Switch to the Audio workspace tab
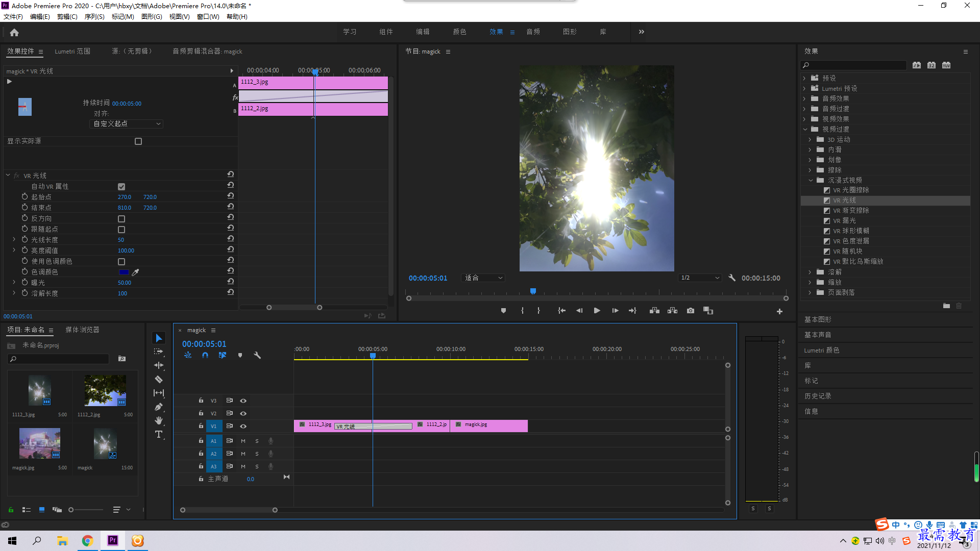 point(533,32)
